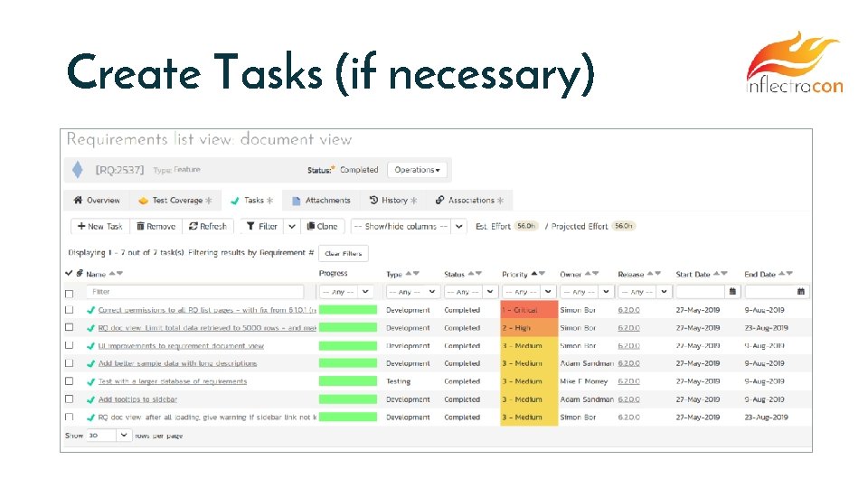The height and width of the screenshot is (488, 868).
Task: Click the Clone button
Action: [x=322, y=226]
